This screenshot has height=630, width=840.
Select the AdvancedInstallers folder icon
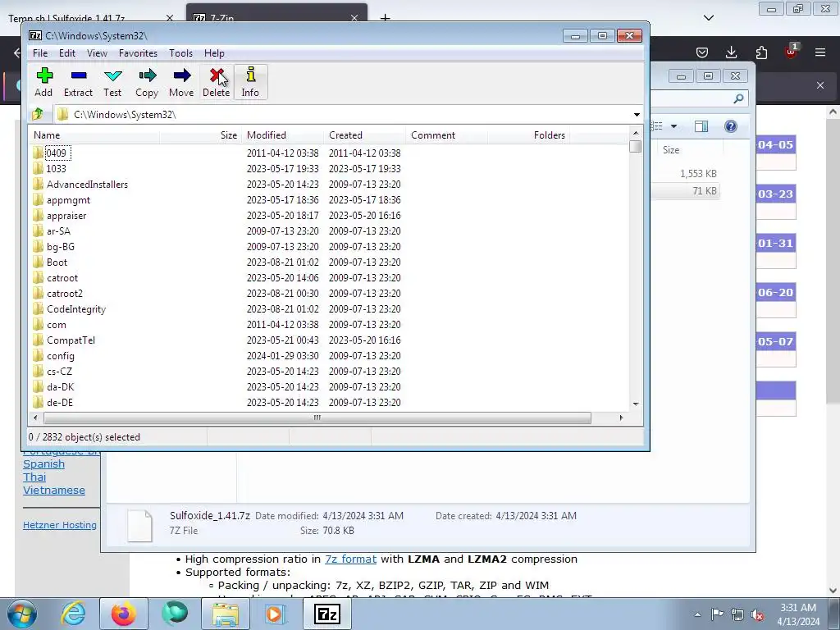[x=38, y=185]
